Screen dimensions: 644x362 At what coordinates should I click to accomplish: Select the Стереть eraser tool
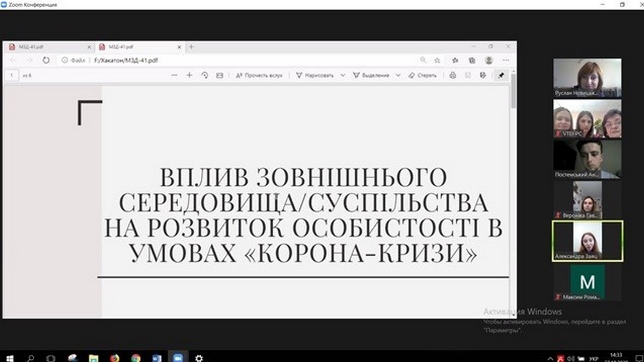(x=422, y=76)
